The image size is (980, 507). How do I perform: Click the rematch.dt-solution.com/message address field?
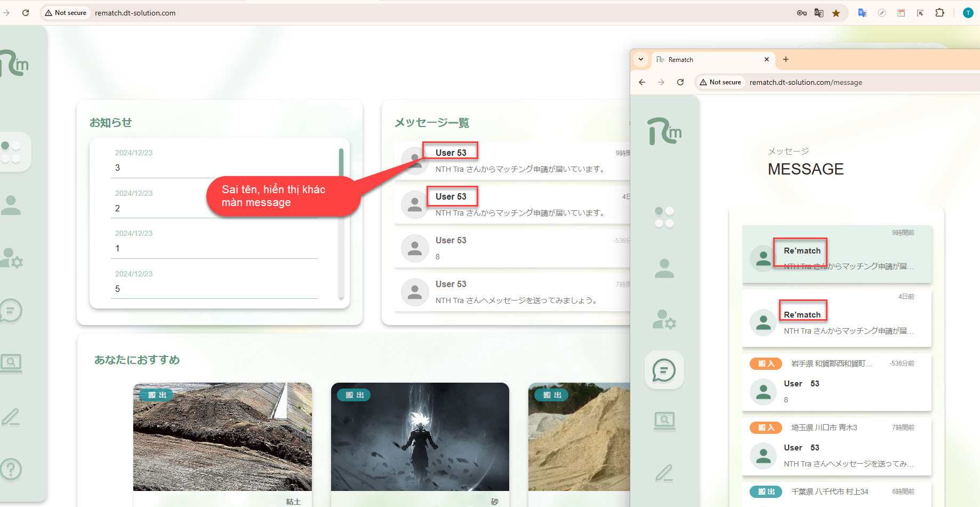pos(806,82)
